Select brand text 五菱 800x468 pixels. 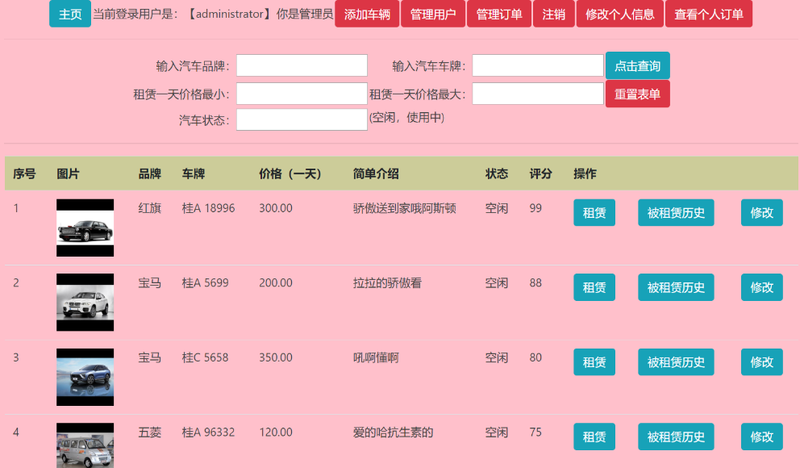(x=149, y=432)
